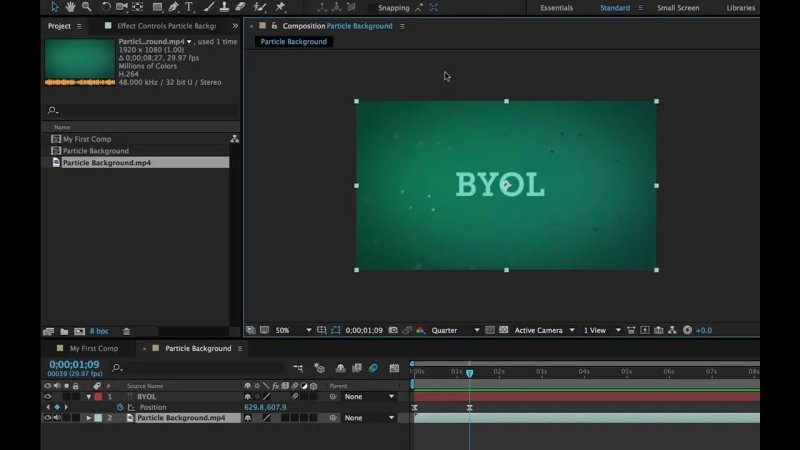Screen dimensions: 800x450
Task: Collapse the BYOL layer properties
Action: click(88, 396)
